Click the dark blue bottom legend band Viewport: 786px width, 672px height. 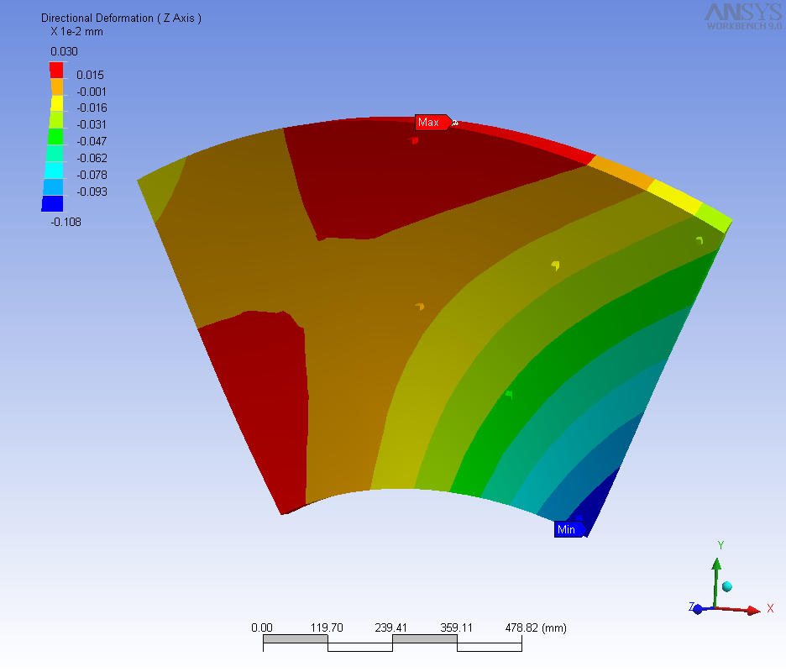coord(52,203)
